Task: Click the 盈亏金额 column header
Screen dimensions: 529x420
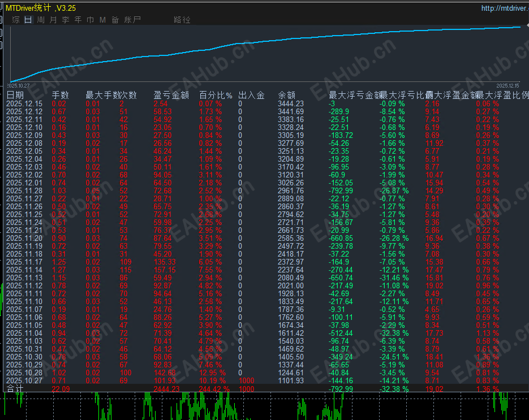Action: (171, 96)
